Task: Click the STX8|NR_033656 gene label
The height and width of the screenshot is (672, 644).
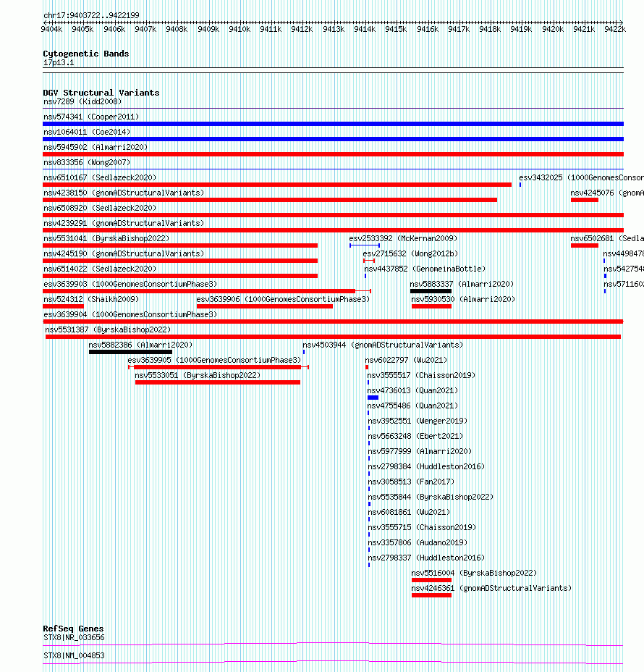Action: [x=74, y=638]
